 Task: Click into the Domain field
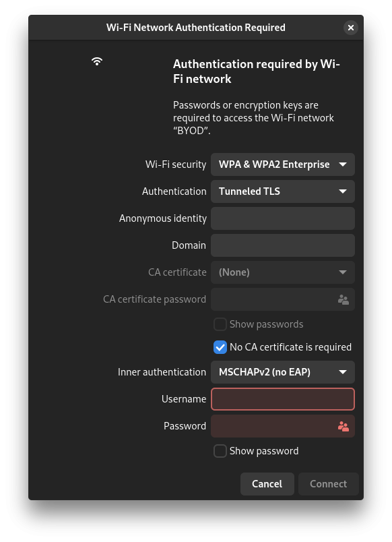point(283,245)
